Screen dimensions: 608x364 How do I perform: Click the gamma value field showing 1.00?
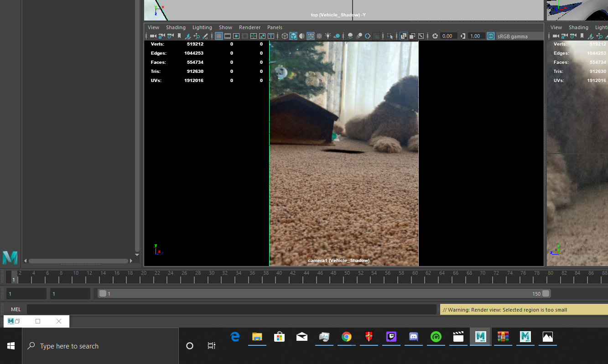(476, 36)
